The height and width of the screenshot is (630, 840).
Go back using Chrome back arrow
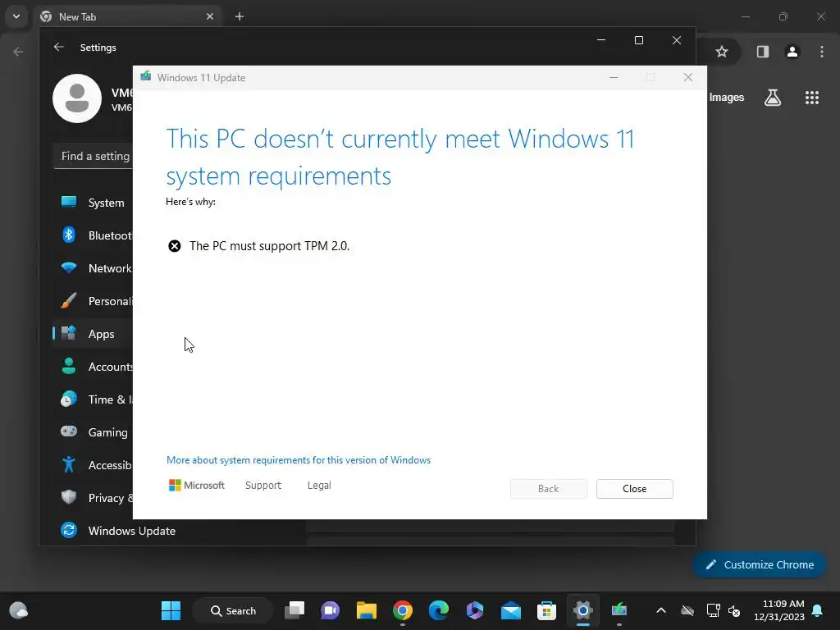click(x=18, y=52)
